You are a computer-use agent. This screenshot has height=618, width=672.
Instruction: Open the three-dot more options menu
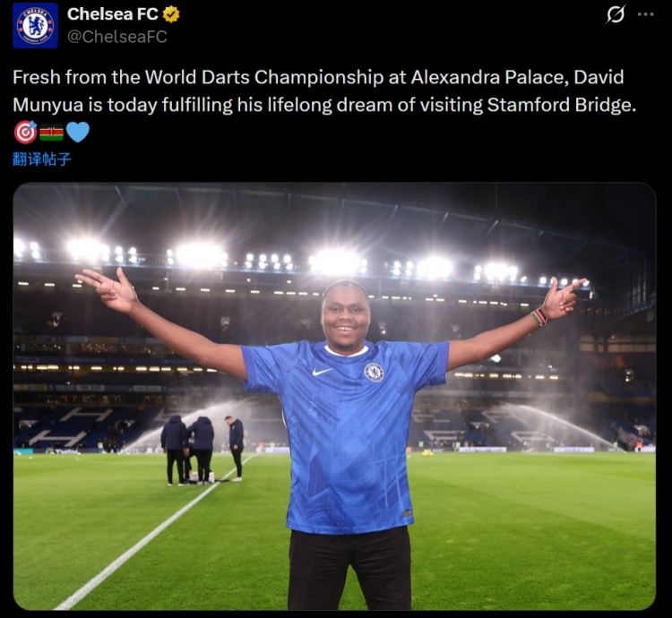coord(645,15)
